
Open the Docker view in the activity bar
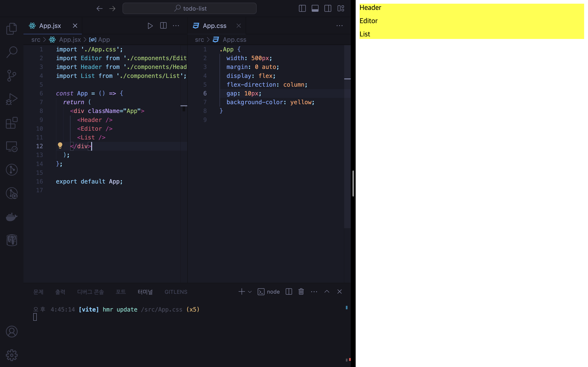coord(11,217)
